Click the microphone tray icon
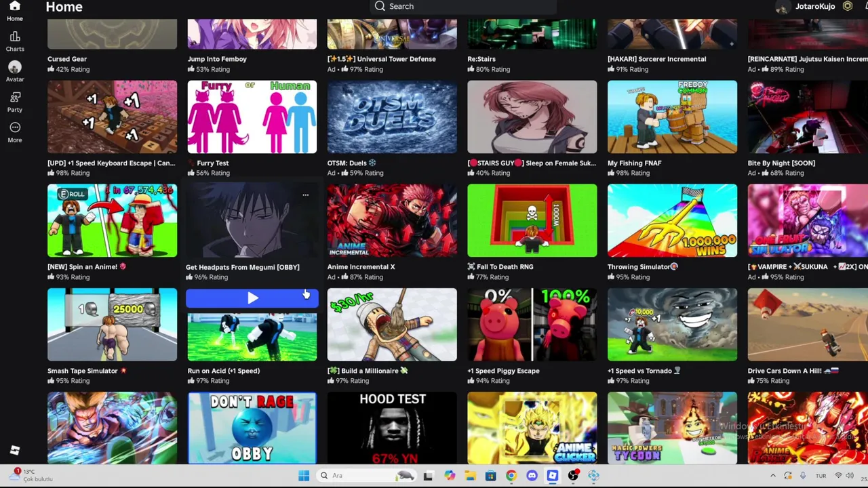The image size is (868, 488). coord(803,476)
